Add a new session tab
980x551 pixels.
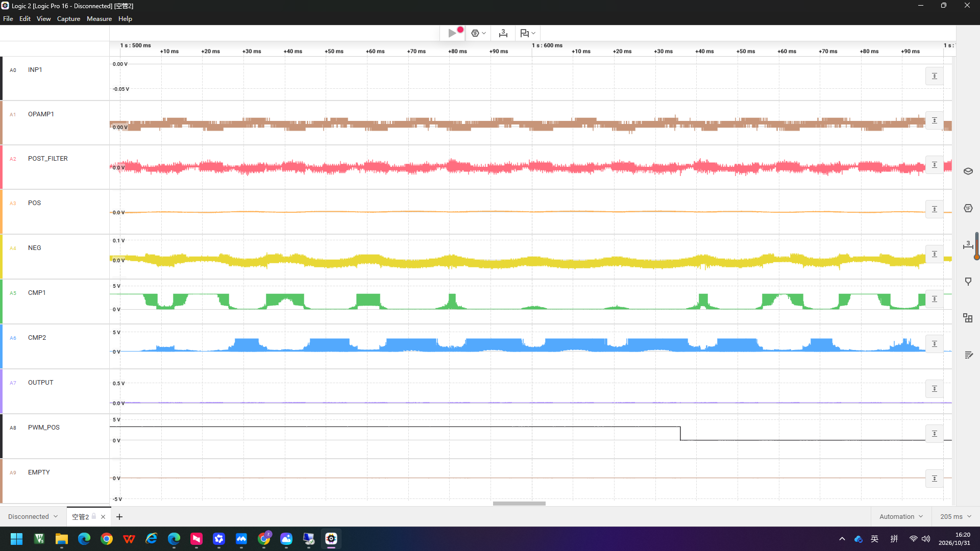tap(119, 517)
